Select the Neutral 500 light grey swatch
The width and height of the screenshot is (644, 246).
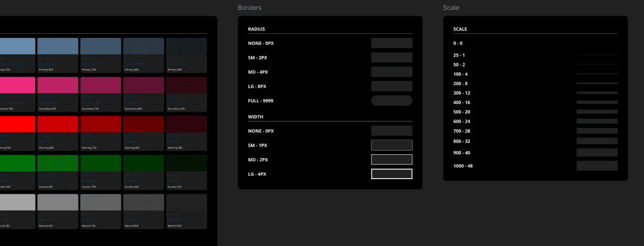pyautogui.click(x=17, y=202)
